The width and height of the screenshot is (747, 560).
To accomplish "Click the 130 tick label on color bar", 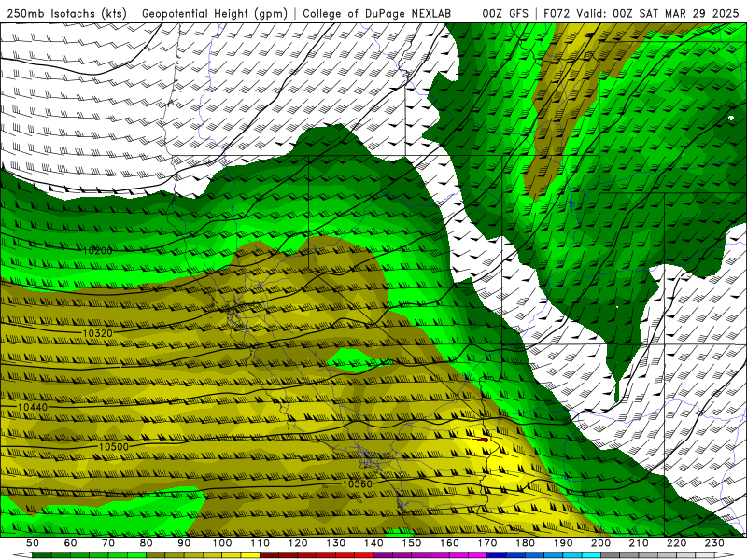I will click(335, 543).
